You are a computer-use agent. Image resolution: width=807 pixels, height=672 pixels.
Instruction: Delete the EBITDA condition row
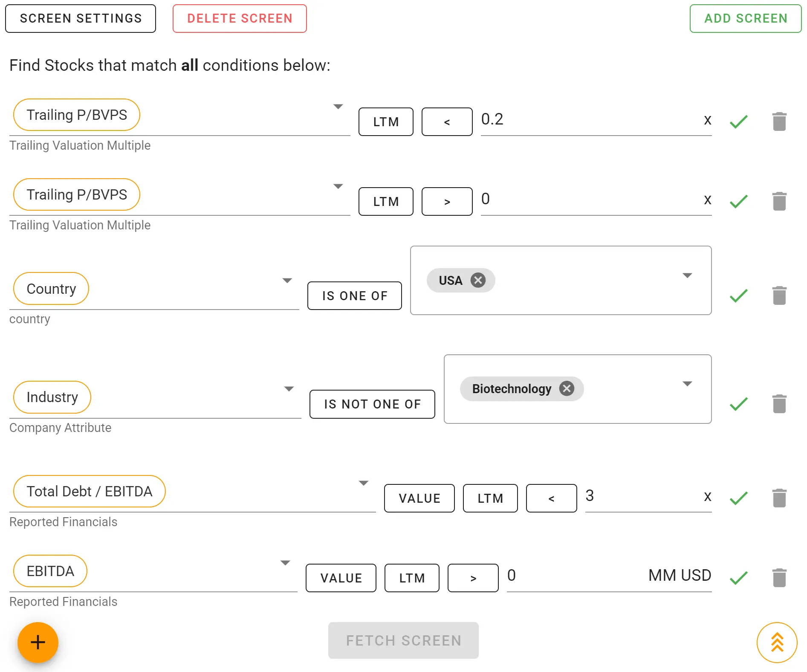click(x=779, y=578)
